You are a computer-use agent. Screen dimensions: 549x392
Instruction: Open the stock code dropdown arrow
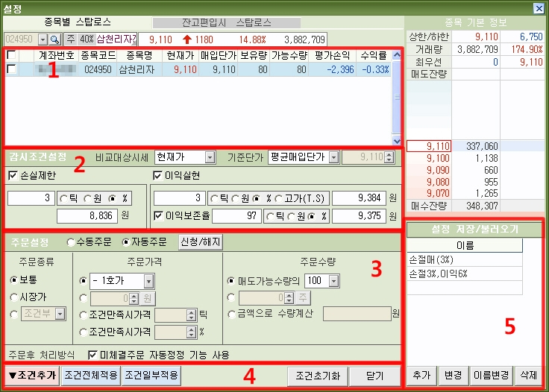click(42, 39)
